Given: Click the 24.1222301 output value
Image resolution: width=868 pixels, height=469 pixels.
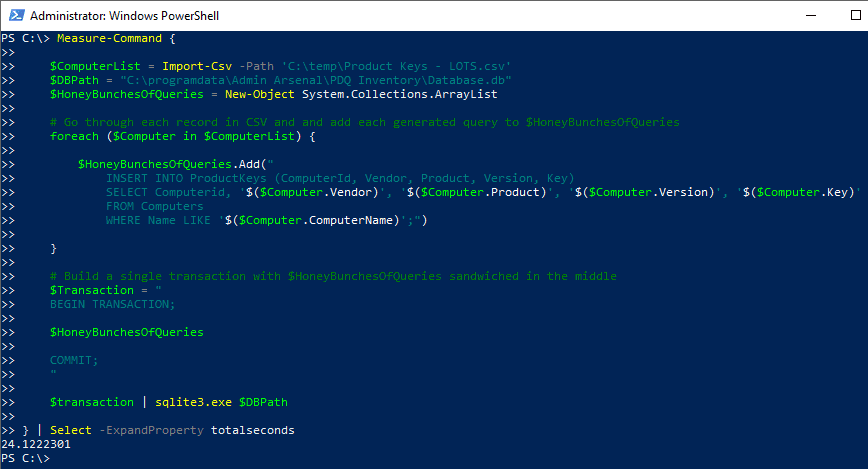Looking at the screenshot, I should pos(36,444).
